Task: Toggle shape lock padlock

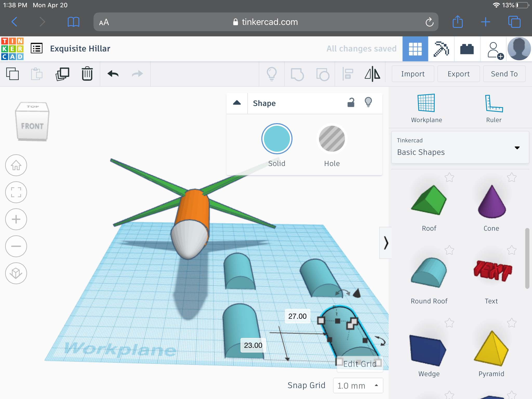Action: (x=351, y=103)
